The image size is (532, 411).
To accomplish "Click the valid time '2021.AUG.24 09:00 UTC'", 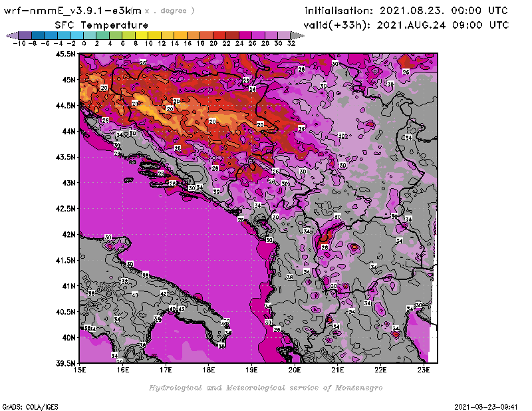I will point(443,25).
